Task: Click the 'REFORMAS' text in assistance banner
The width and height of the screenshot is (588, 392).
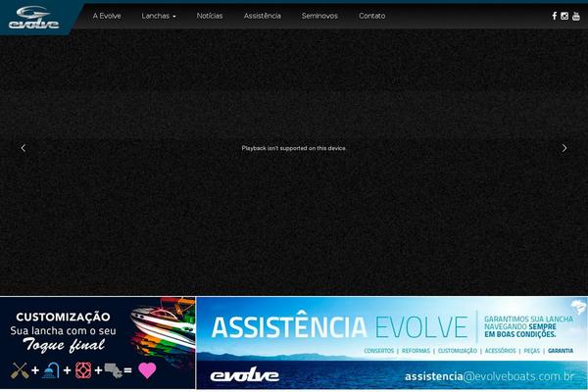Action: coord(416,351)
